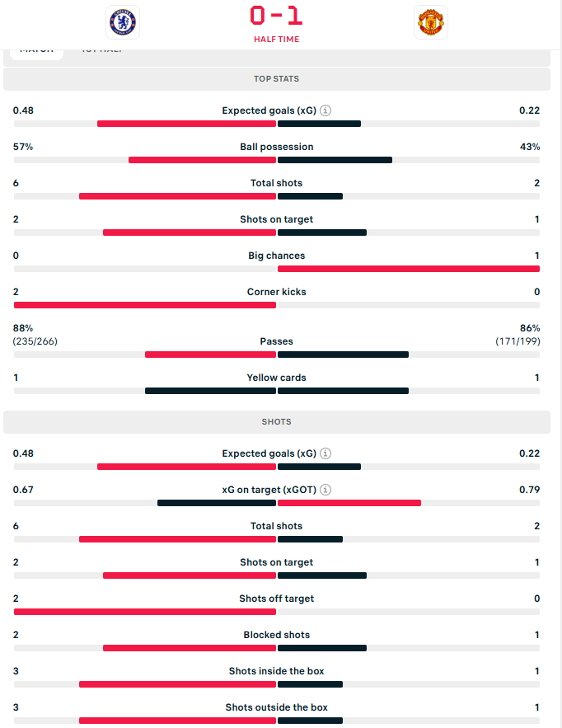The width and height of the screenshot is (562, 728).
Task: Click Manchester United's red Big chances bar
Action: pyautogui.click(x=409, y=269)
